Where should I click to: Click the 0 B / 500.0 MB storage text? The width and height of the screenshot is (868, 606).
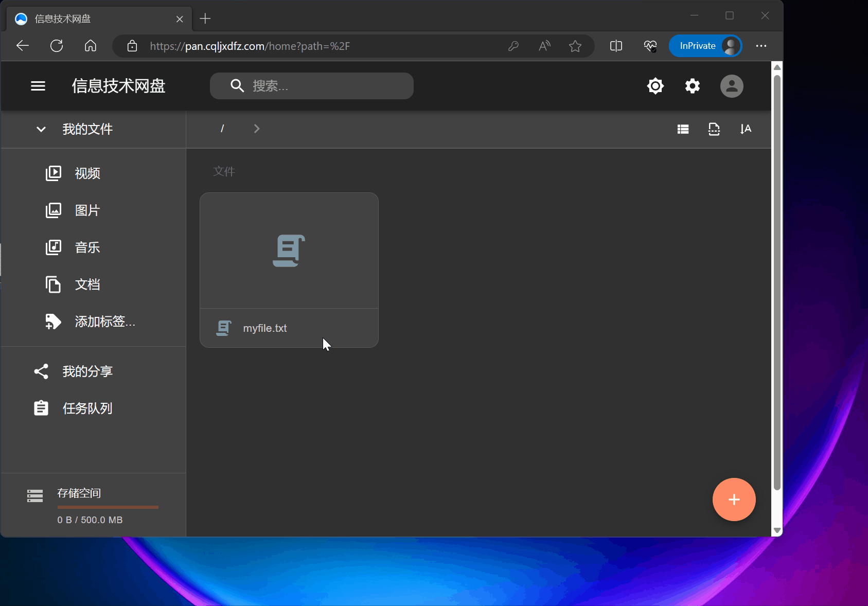[x=90, y=520]
